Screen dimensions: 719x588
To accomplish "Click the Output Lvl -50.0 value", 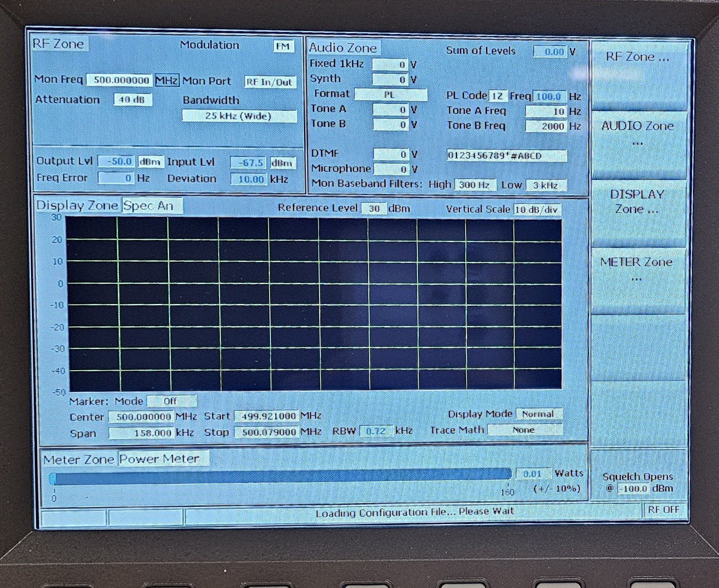I will point(117,161).
